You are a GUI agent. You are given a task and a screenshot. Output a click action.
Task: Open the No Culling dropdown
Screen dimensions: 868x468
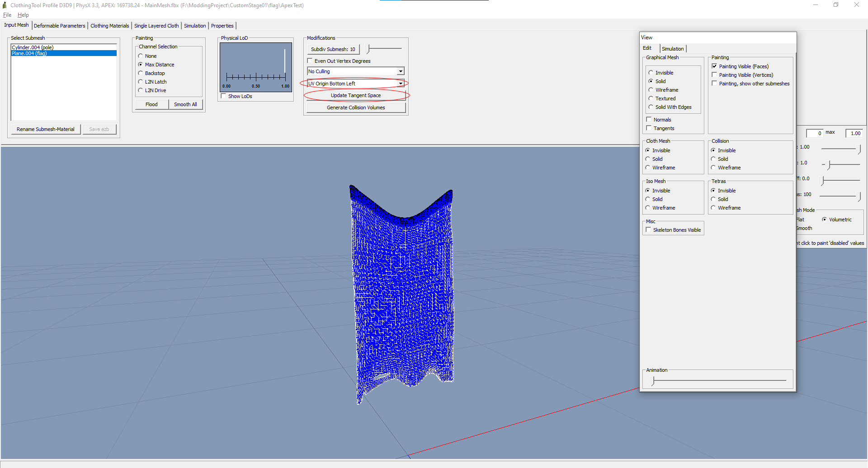(356, 71)
